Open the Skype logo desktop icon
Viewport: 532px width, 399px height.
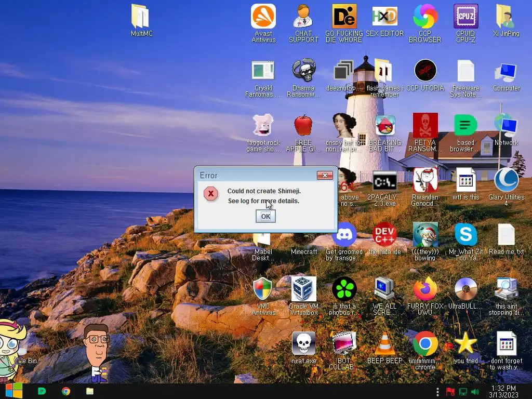point(466,235)
